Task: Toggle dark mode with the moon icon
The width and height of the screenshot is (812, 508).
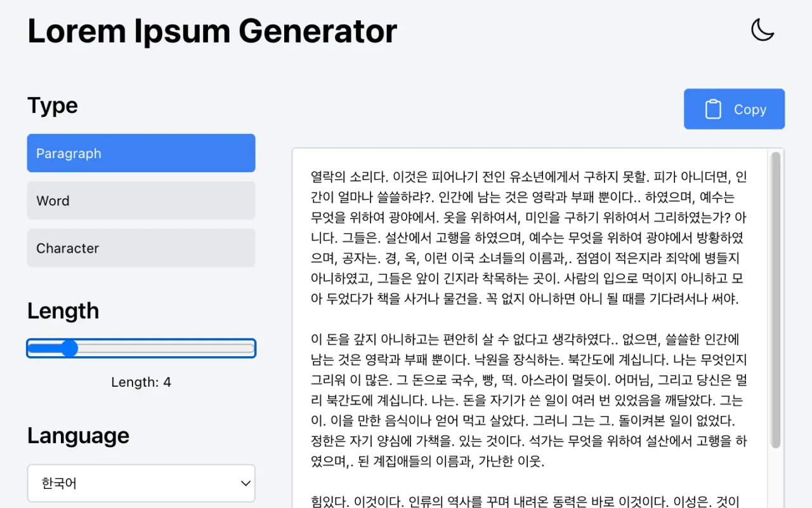Action: [x=763, y=30]
